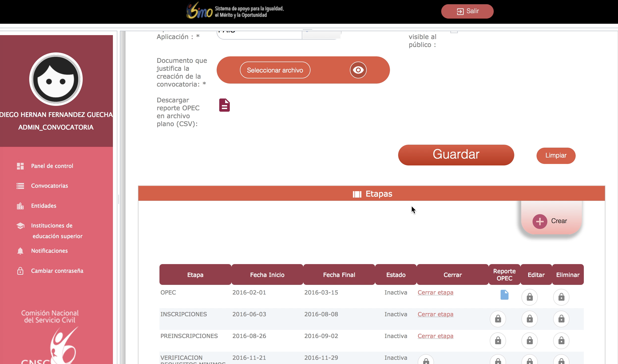This screenshot has height=364, width=618.
Task: Toggle the visible al público checkbox
Action: click(454, 32)
